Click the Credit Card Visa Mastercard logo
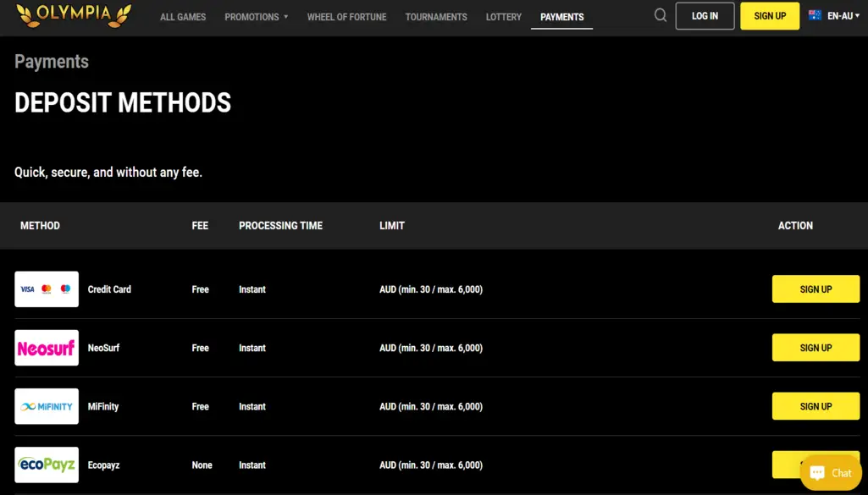The height and width of the screenshot is (495, 868). (47, 289)
